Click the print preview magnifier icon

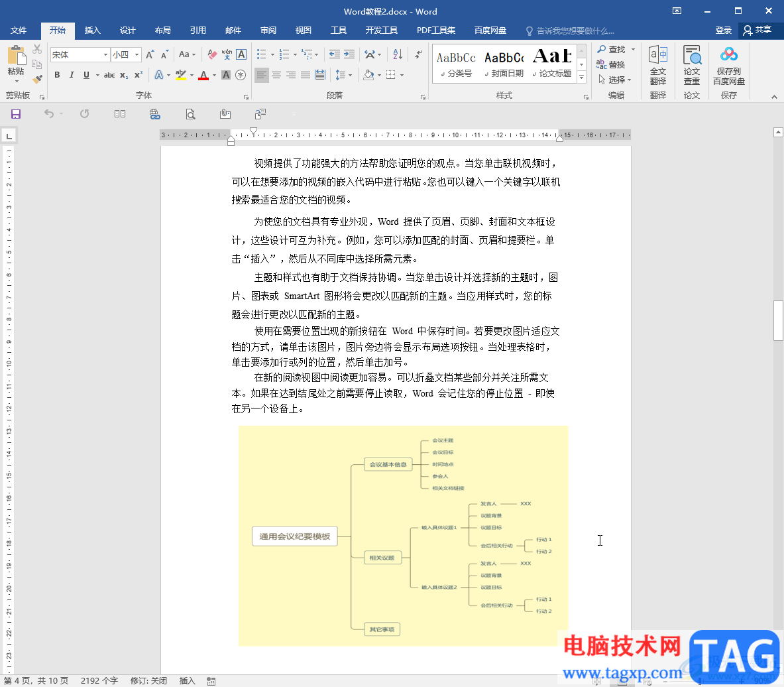[x=190, y=114]
